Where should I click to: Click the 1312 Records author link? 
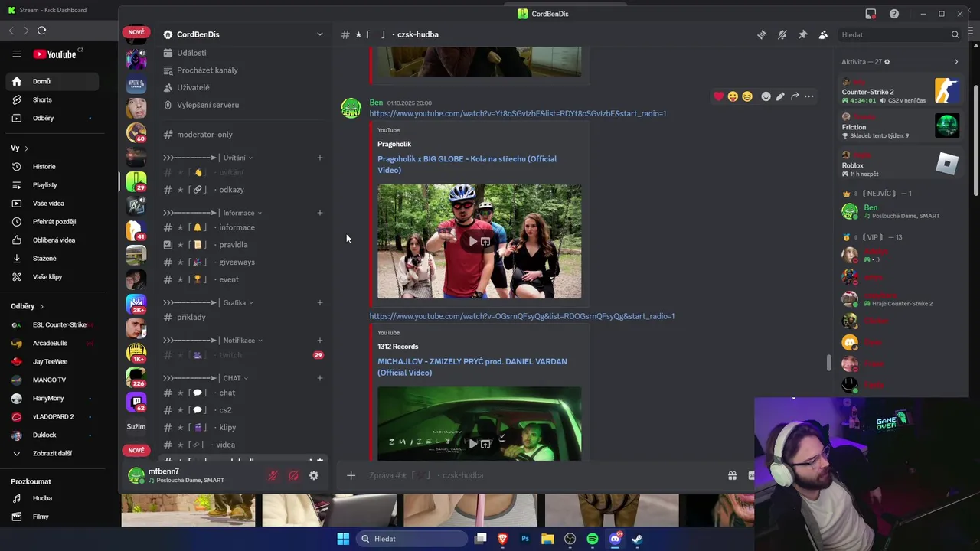(x=397, y=347)
